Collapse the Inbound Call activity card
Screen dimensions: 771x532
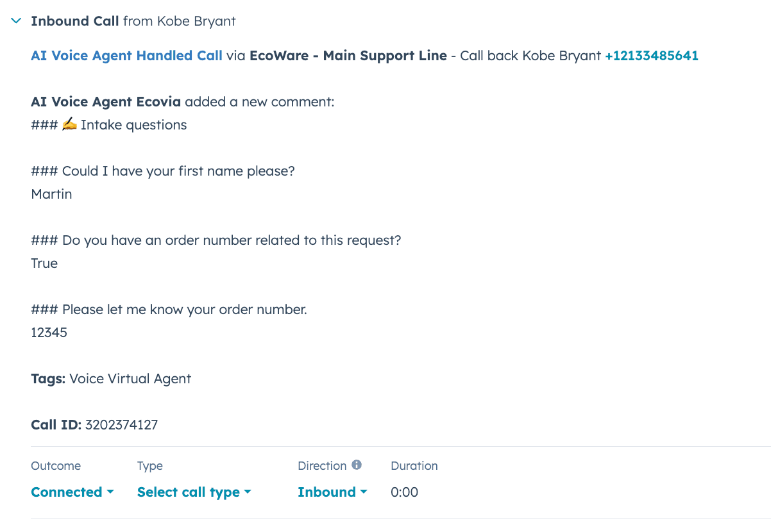(15, 21)
